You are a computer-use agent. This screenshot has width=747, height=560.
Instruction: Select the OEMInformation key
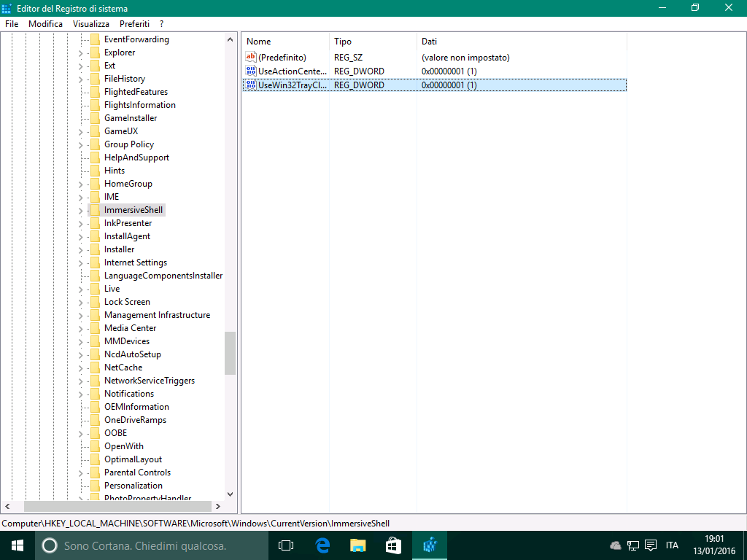[x=136, y=407]
